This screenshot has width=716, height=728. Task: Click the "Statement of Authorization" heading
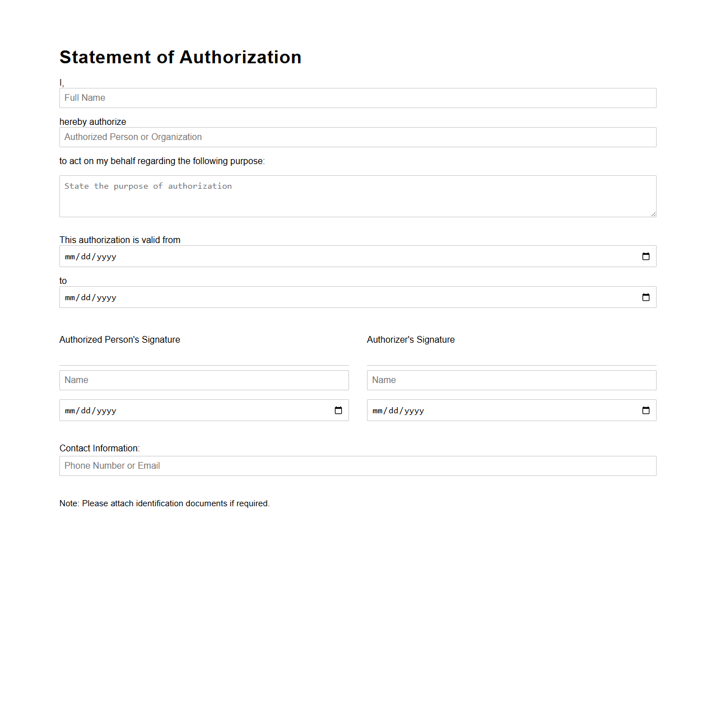180,57
